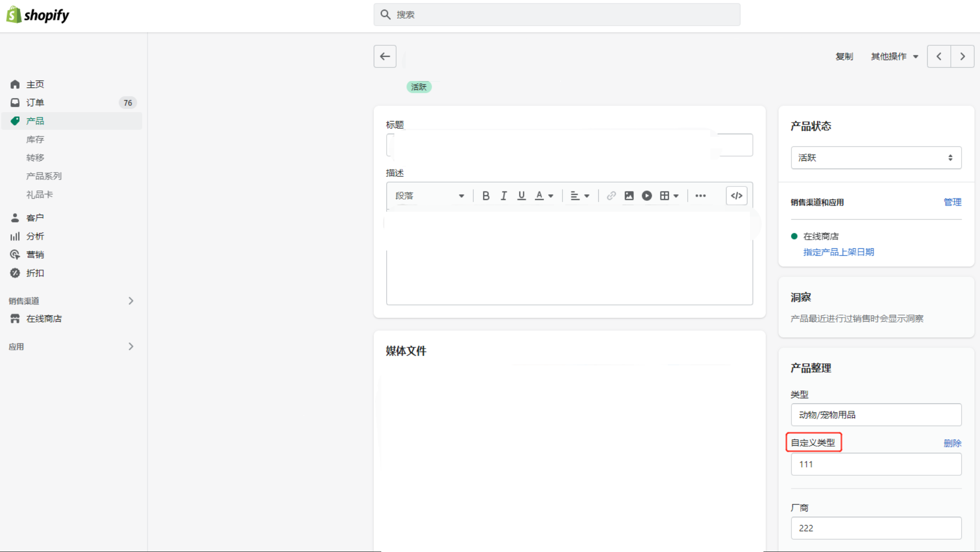The image size is (980, 552).
Task: Expand the 销售渠道 section chevron
Action: 131,301
